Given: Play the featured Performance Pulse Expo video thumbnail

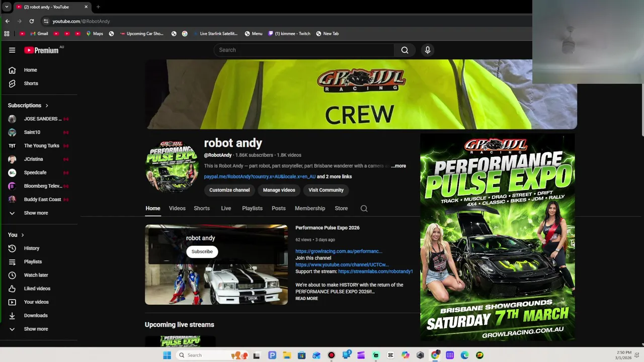Looking at the screenshot, I should click(x=216, y=264).
